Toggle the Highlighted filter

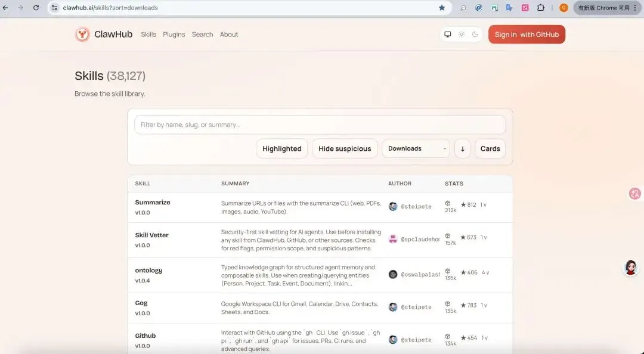point(281,148)
